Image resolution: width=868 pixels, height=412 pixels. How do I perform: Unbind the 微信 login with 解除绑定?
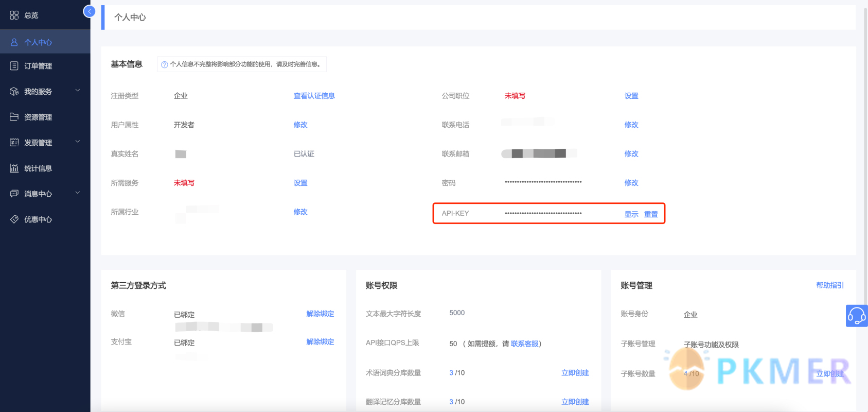[320, 314]
